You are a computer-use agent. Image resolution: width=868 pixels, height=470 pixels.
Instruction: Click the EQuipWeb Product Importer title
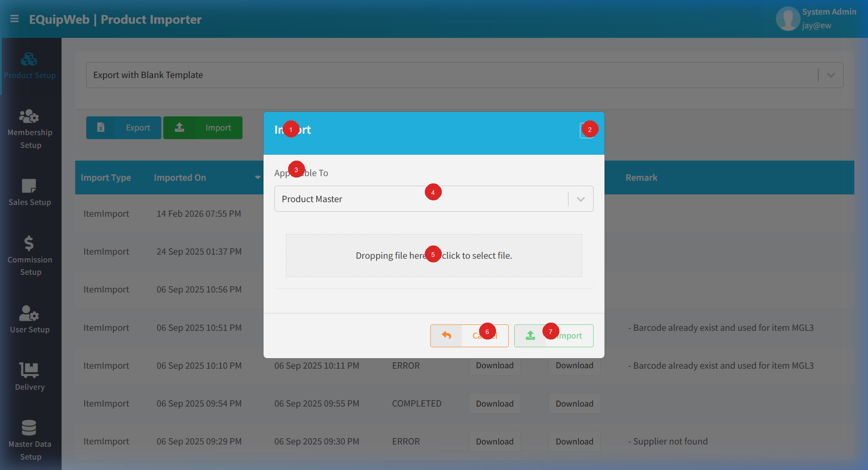tap(115, 19)
